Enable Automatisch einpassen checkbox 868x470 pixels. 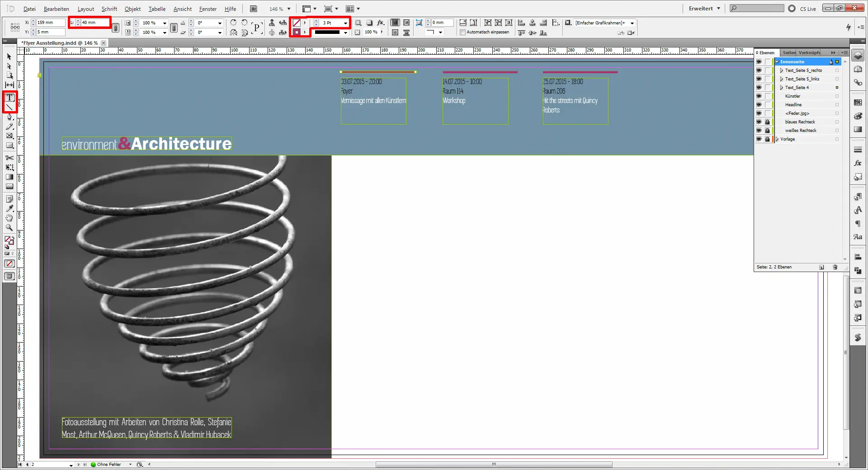click(462, 32)
